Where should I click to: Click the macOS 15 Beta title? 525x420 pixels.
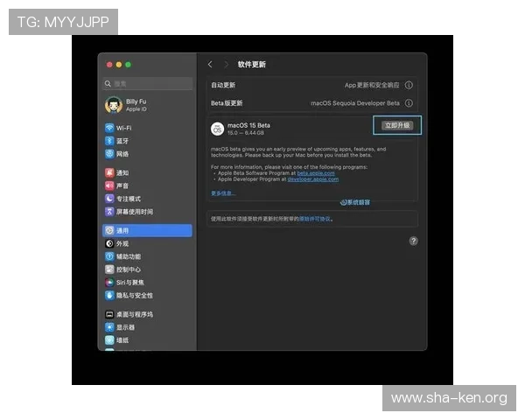tap(248, 125)
